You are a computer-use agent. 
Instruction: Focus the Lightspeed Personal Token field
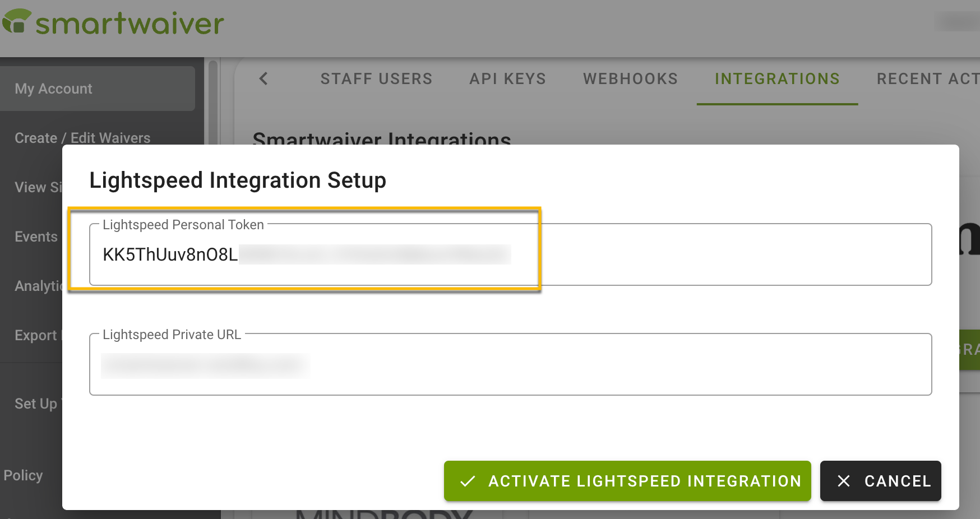click(x=510, y=254)
